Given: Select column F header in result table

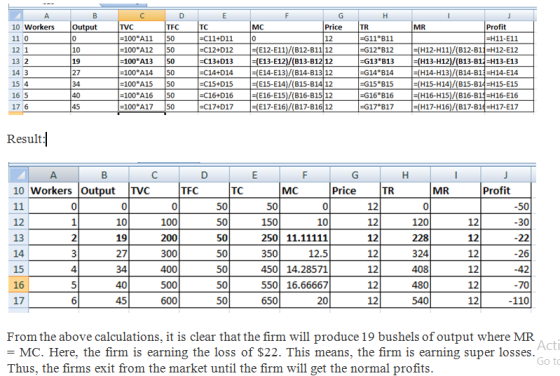Looking at the screenshot, I should 305,175.
